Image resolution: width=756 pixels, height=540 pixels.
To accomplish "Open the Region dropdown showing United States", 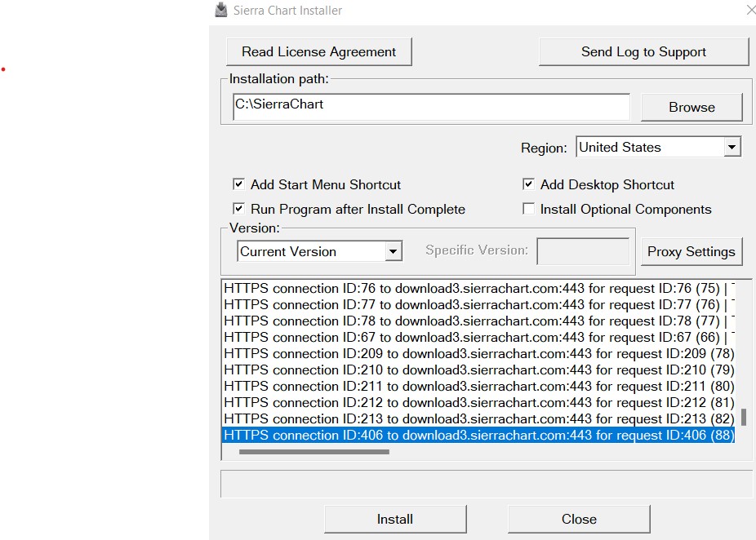I will point(658,147).
